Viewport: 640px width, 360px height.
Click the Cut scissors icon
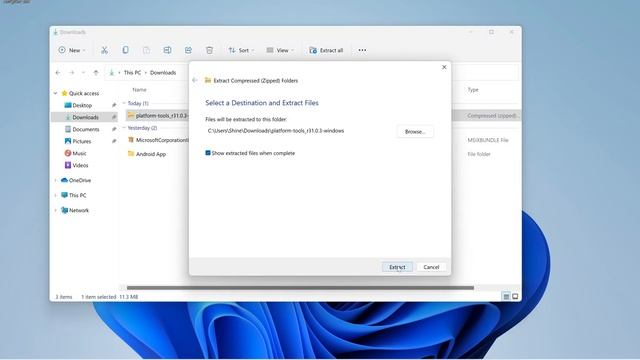pyautogui.click(x=104, y=50)
